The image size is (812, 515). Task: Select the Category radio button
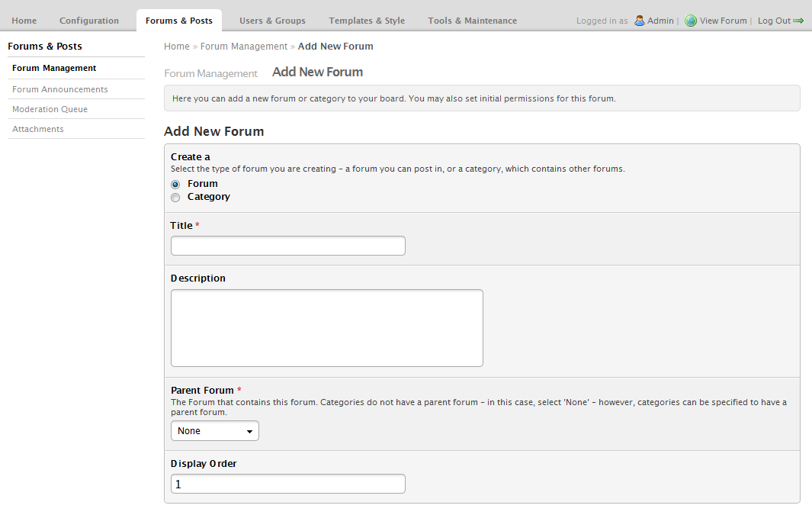point(175,198)
